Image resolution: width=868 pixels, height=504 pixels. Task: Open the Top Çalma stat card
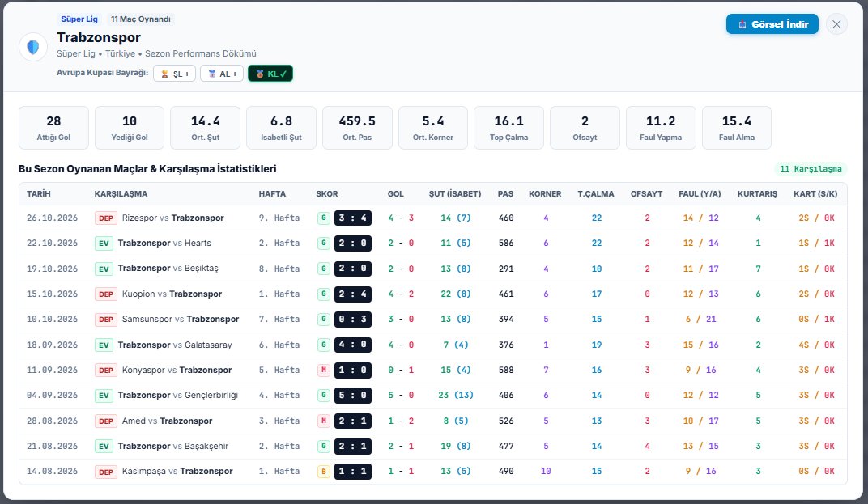click(508, 128)
